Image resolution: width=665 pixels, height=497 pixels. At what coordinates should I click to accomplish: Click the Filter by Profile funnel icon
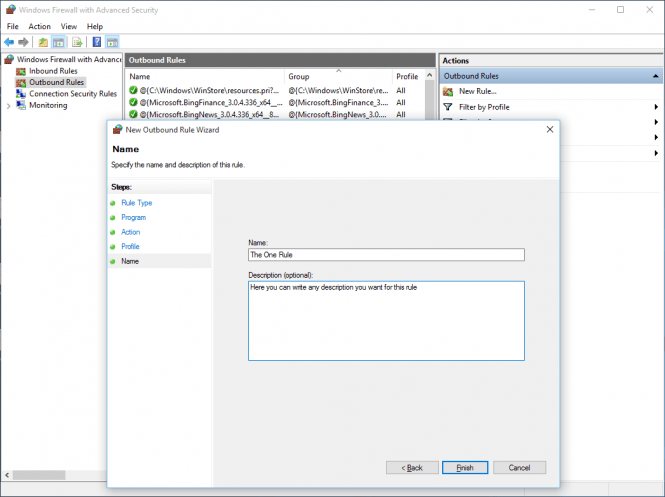449,107
